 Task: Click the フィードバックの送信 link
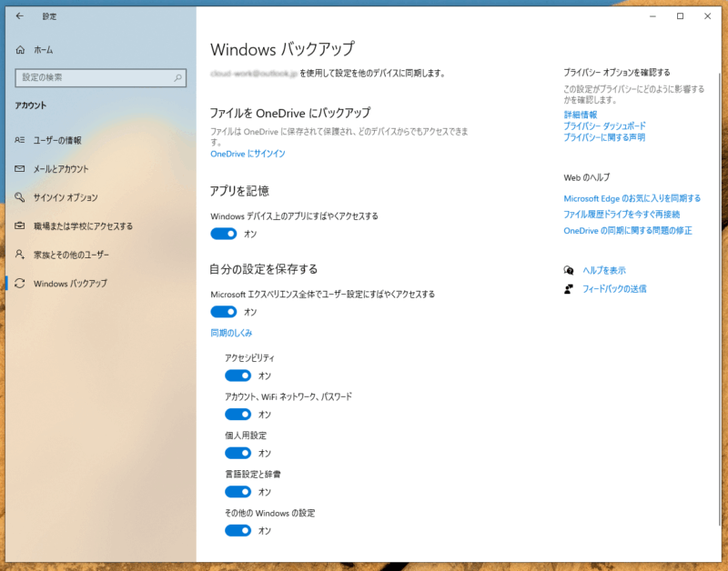coord(614,289)
